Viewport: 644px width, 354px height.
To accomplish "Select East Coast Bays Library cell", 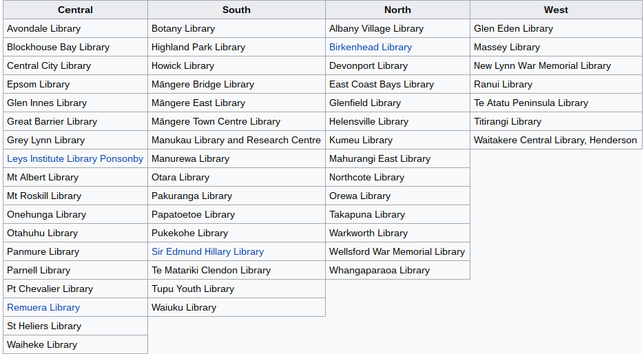I will click(397, 84).
